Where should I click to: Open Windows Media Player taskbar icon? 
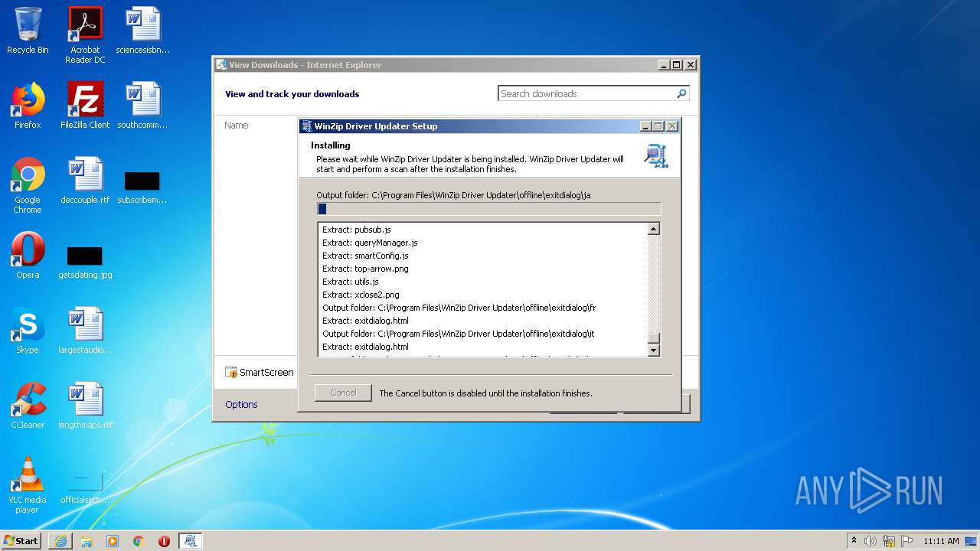[113, 541]
